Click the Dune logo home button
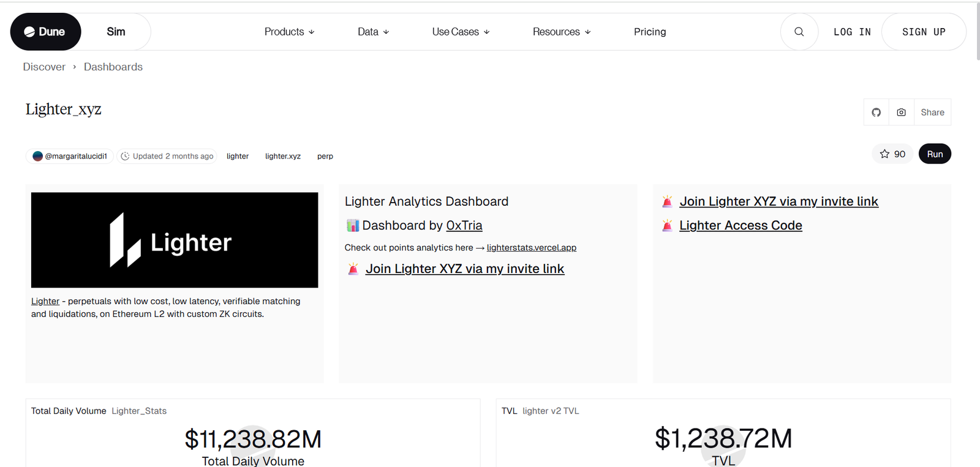This screenshot has height=467, width=980. [45, 32]
